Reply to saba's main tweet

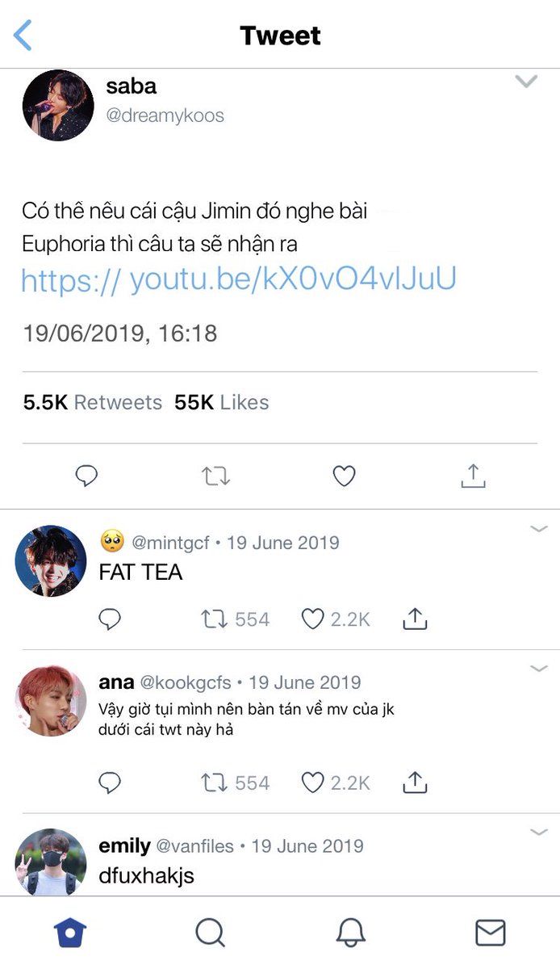pyautogui.click(x=86, y=476)
